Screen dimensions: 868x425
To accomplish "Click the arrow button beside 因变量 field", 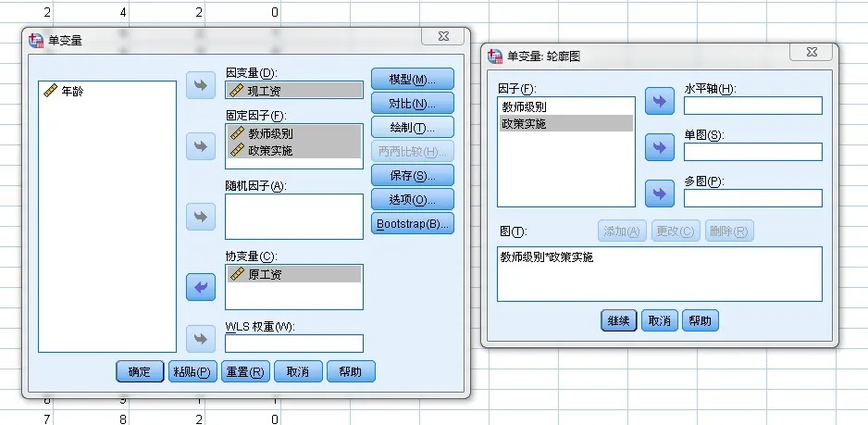I will (201, 85).
